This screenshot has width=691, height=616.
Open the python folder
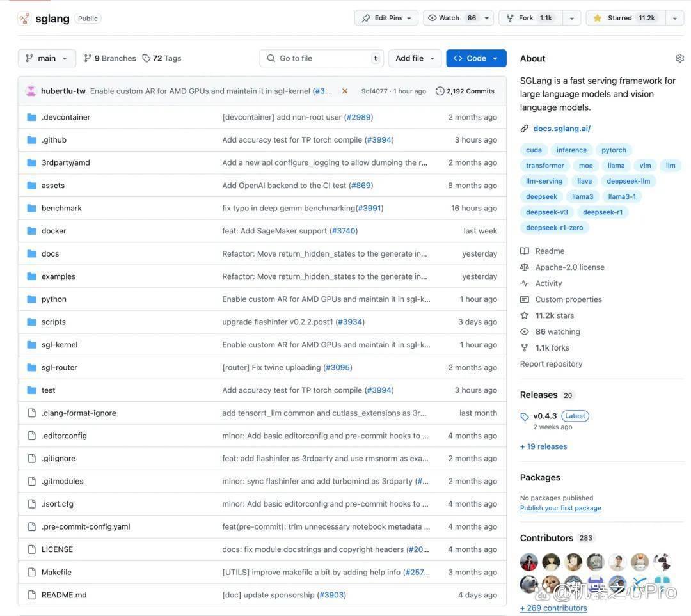pyautogui.click(x=54, y=299)
